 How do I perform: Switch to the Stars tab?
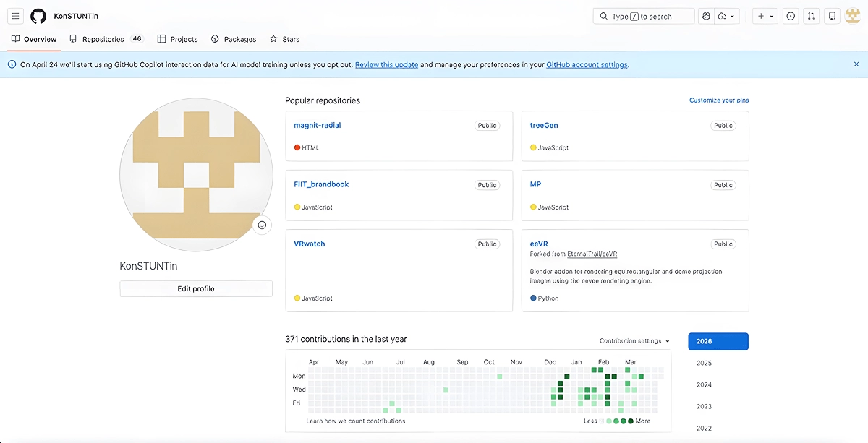coord(284,39)
